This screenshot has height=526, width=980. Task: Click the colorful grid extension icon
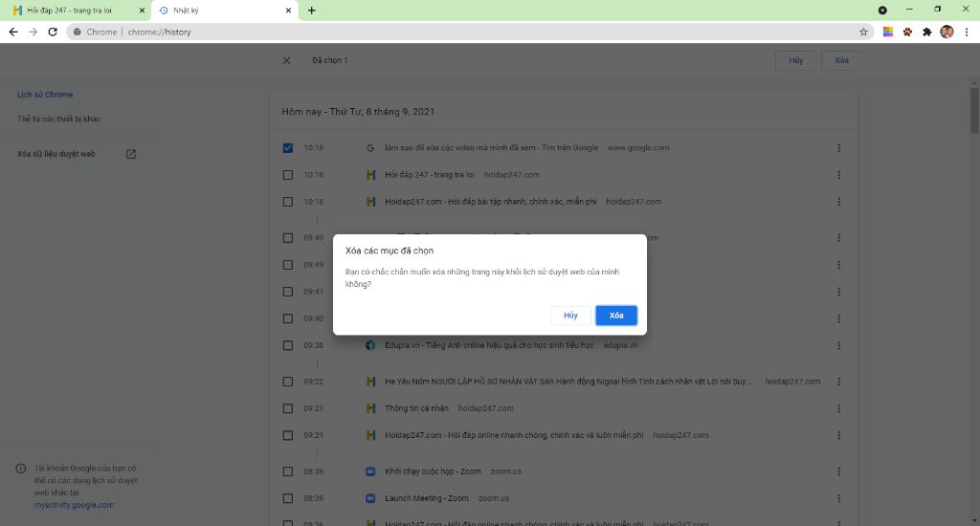pos(887,32)
